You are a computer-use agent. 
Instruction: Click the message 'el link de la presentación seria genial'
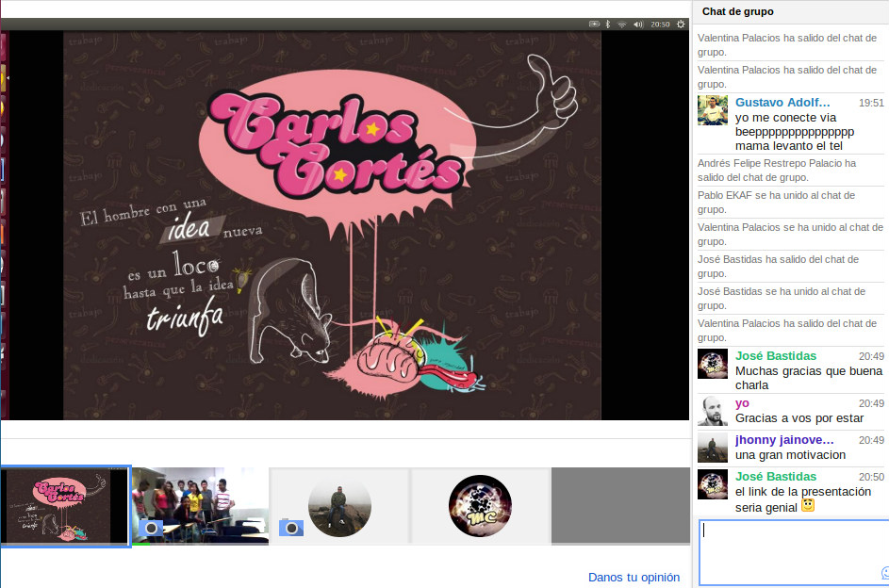[803, 499]
